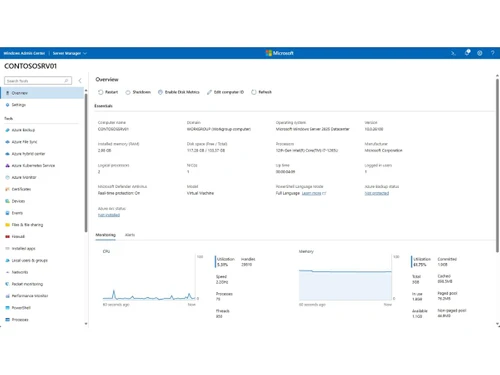Expand the Server Manager dropdown
This screenshot has width=500, height=375.
tap(70, 53)
